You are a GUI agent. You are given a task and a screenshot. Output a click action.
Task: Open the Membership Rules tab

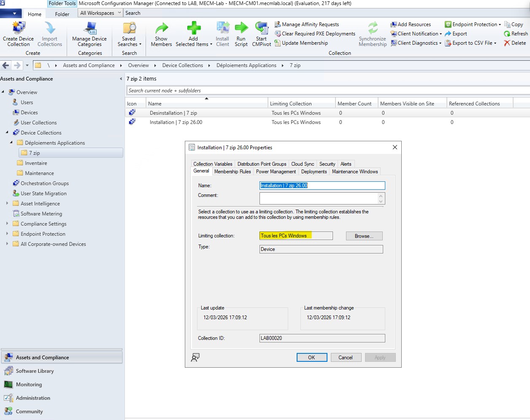233,172
